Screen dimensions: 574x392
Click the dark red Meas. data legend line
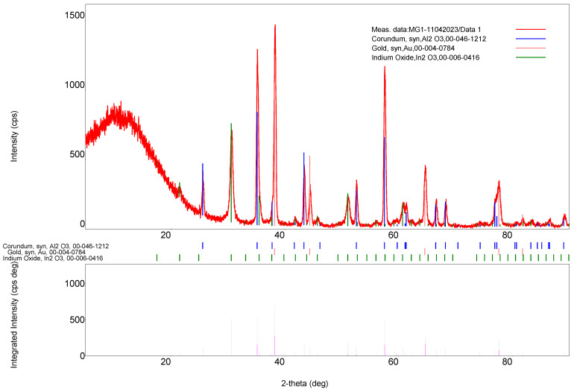[530, 28]
